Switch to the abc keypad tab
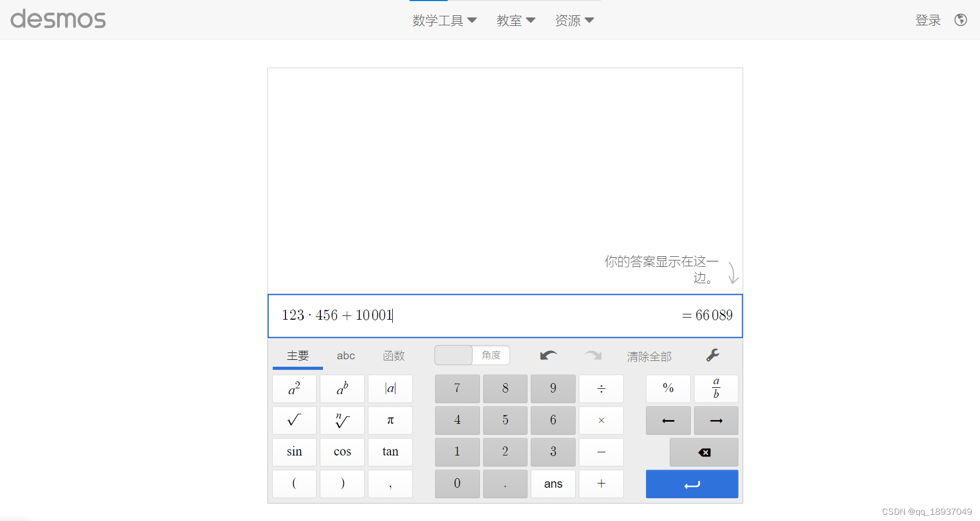980x521 pixels. [x=346, y=356]
